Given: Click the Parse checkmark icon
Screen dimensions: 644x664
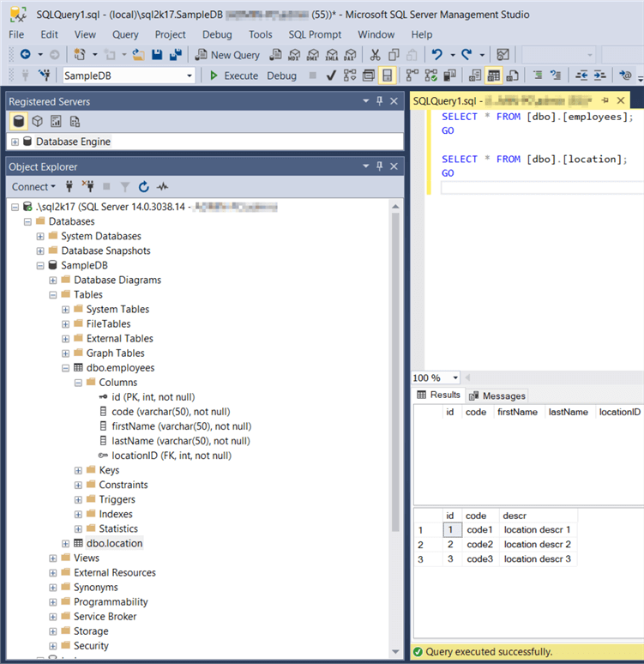Looking at the screenshot, I should click(x=331, y=75).
